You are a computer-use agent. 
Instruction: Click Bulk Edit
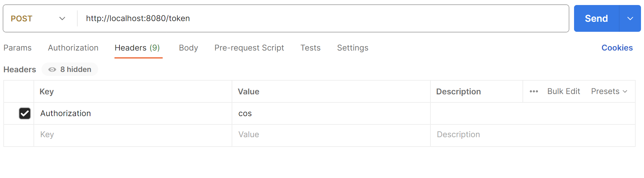(x=564, y=91)
